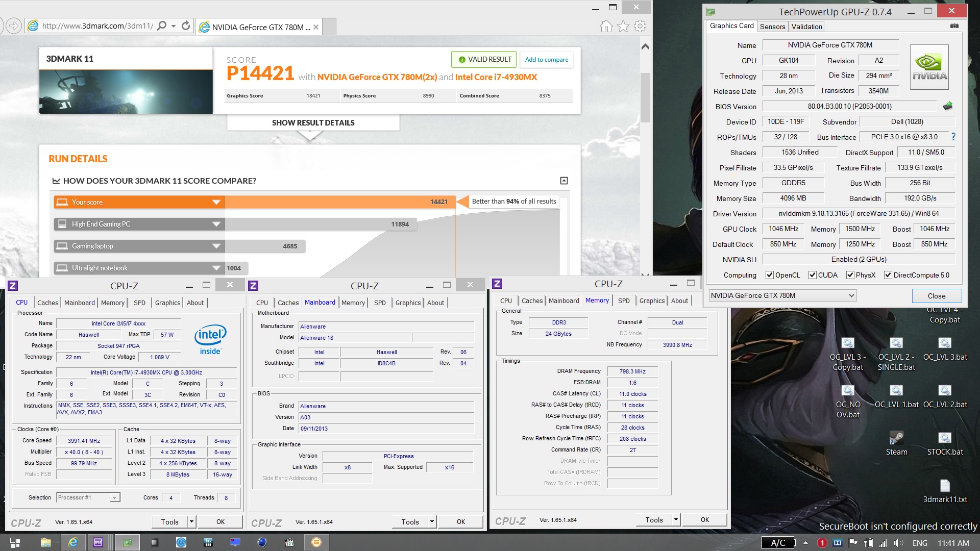Expand the High End Gaming PC dropdown arrow
Screen dimensions: 980x551
tap(216, 224)
